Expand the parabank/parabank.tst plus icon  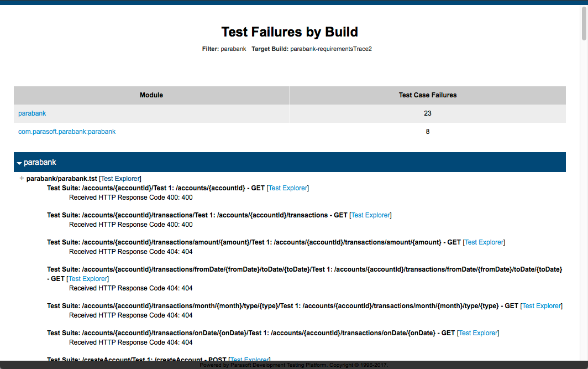(x=22, y=178)
